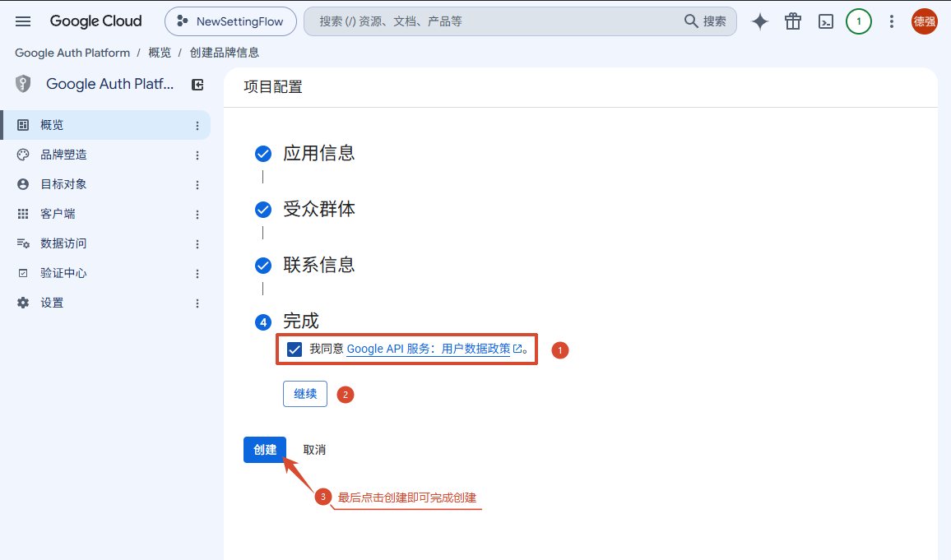
Task: Open the NewSettingFlow project selector
Action: pos(230,21)
